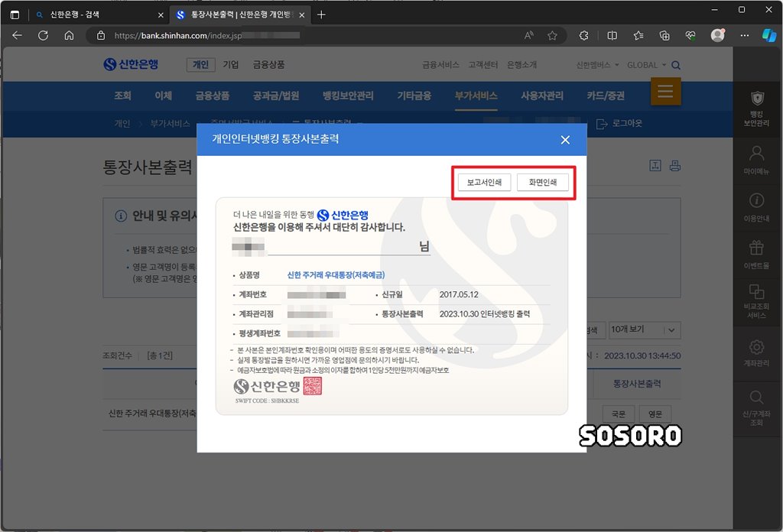Click the page print icon
Viewport: 783px width, 532px height.
pos(675,166)
